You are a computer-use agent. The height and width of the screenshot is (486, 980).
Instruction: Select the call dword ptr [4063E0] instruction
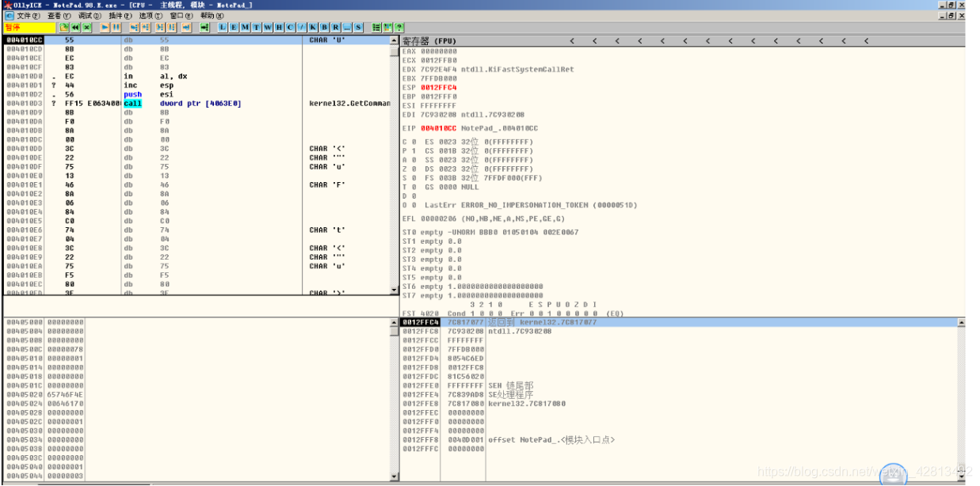coord(196,103)
